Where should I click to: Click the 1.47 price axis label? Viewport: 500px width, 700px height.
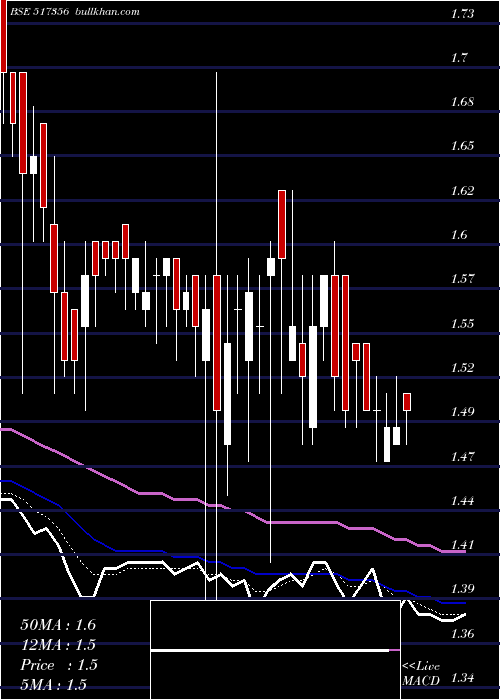pyautogui.click(x=462, y=457)
